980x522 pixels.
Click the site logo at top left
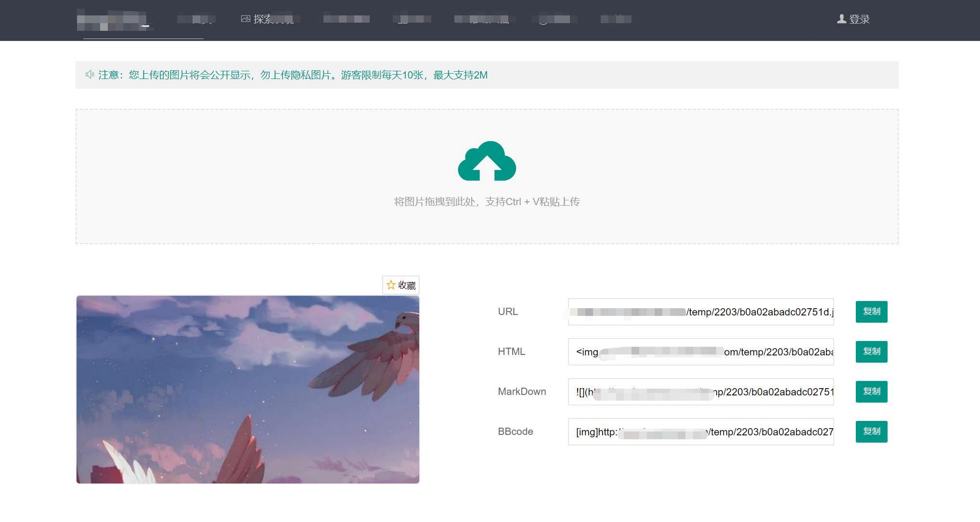click(x=116, y=20)
